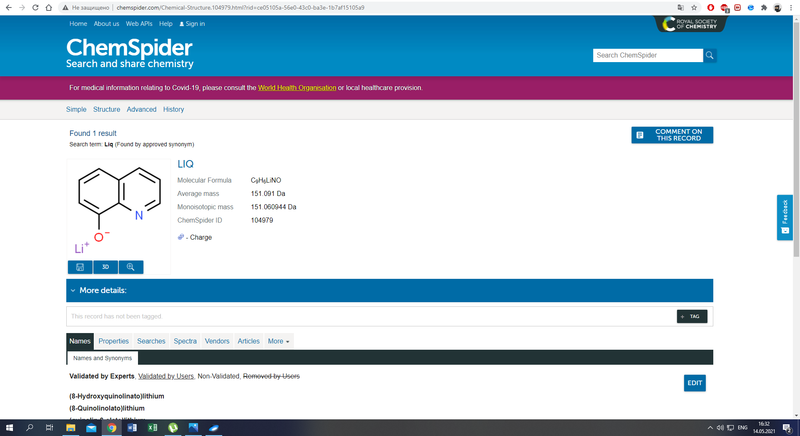Switch to the Spectra tab
This screenshot has width=800, height=436.
tap(185, 341)
